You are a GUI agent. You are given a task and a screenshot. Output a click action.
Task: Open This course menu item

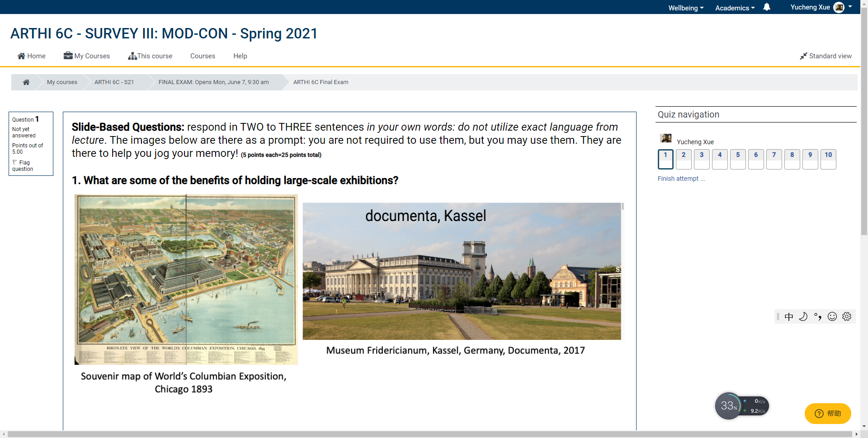pos(150,56)
